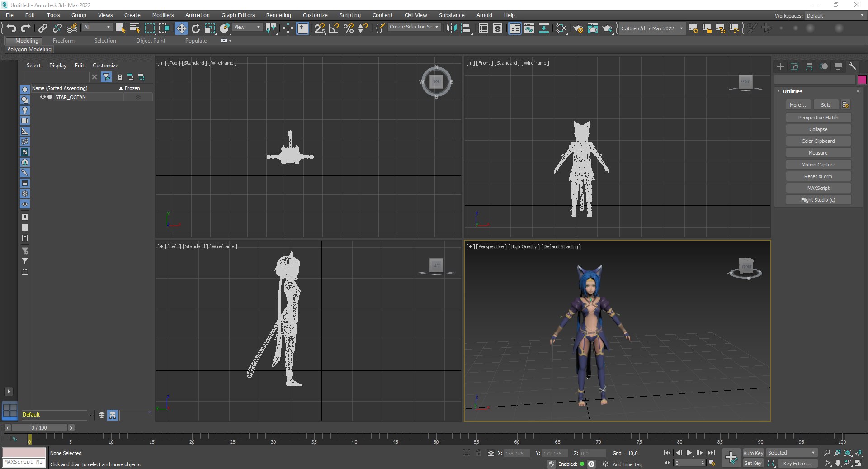Viewport: 868px width, 469px height.
Task: Toggle the Selection Lock padlock
Action: (479, 453)
